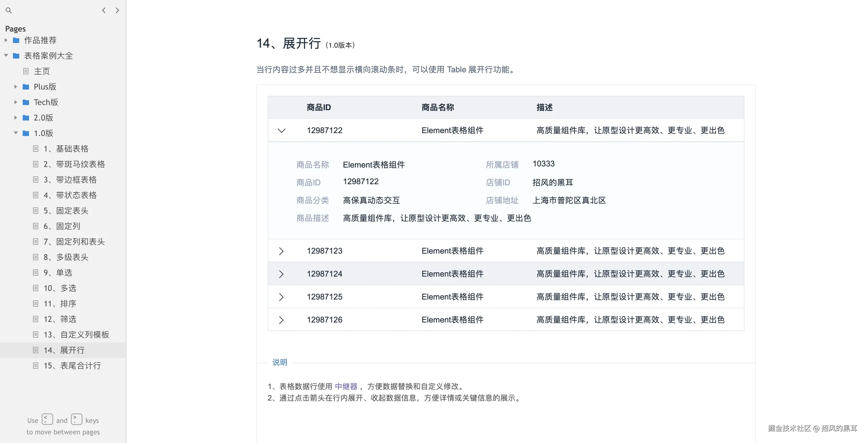Image resolution: width=868 pixels, height=443 pixels.
Task: Expand table row 12987126
Action: (x=281, y=320)
